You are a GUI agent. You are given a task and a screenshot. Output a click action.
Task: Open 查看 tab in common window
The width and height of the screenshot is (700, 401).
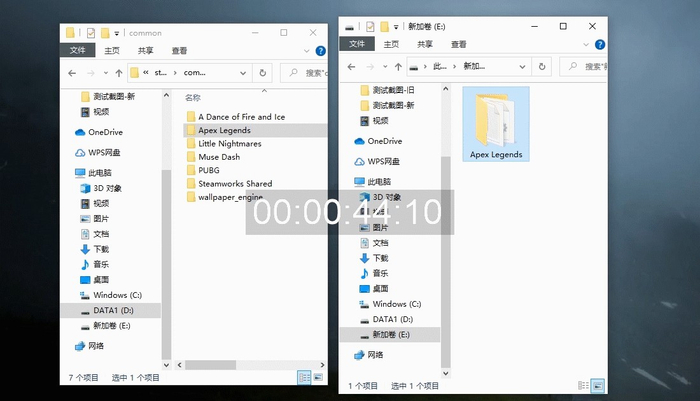(179, 51)
